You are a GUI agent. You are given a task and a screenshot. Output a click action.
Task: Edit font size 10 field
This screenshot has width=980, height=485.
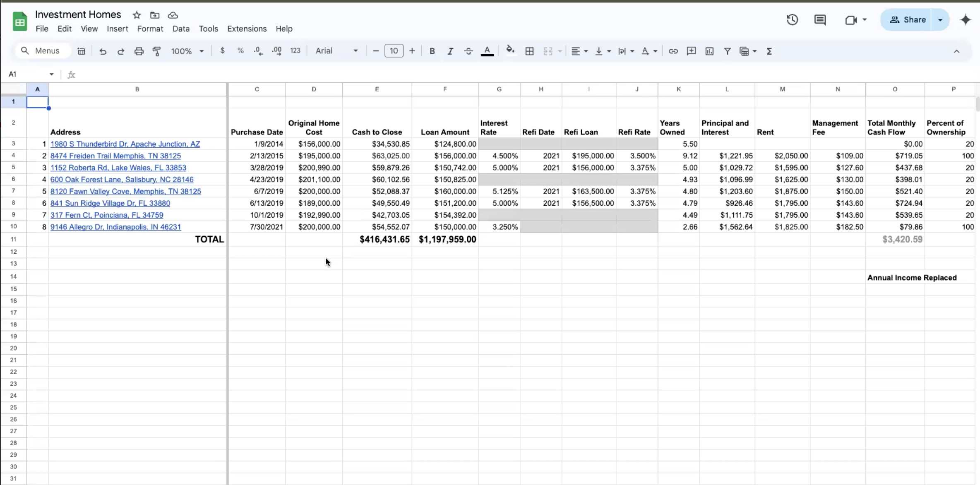[x=394, y=51]
